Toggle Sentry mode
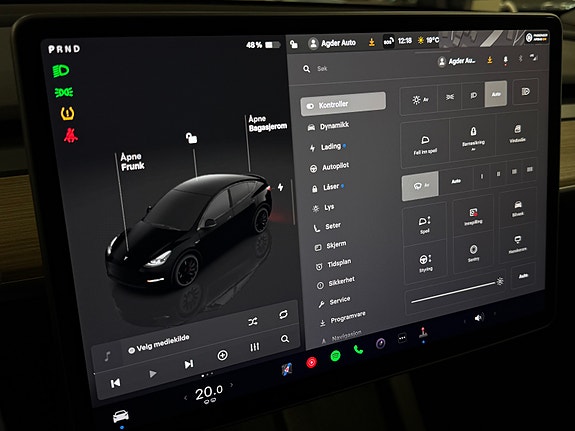Viewport: 575px width, 431px height. coord(473,253)
